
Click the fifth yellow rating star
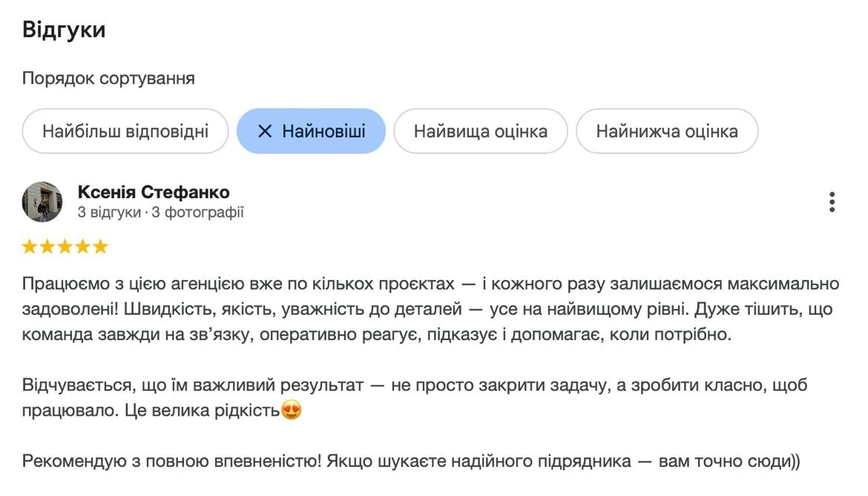point(101,247)
